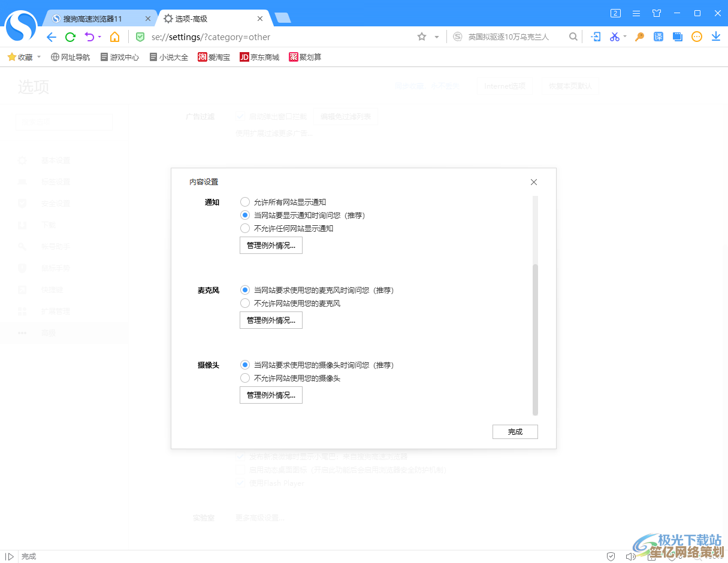Click the translate page icon
The height and width of the screenshot is (563, 728).
point(658,37)
